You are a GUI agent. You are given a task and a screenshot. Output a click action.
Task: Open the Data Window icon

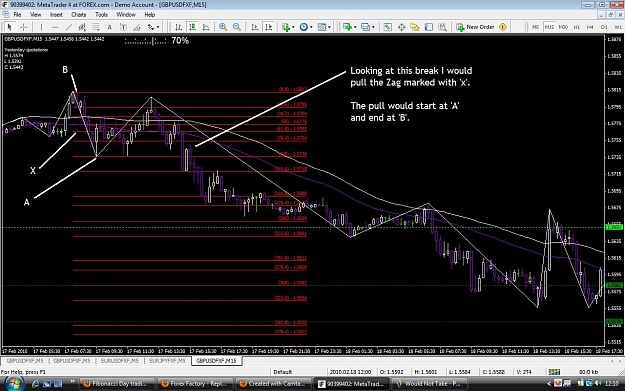click(401, 27)
